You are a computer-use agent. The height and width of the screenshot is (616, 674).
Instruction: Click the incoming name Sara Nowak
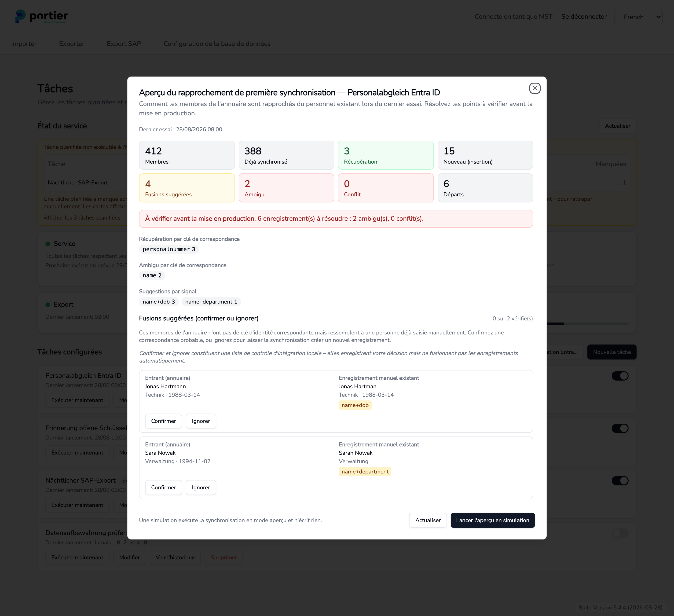tap(160, 453)
